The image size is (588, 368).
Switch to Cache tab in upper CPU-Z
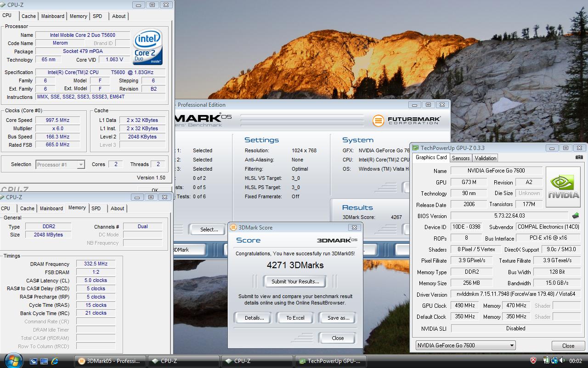(28, 16)
